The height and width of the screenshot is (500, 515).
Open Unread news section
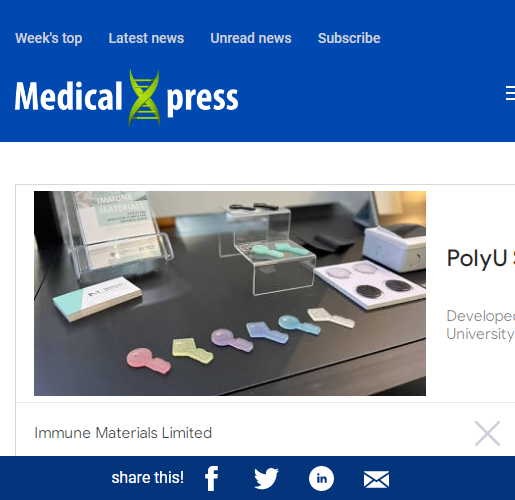coord(251,38)
